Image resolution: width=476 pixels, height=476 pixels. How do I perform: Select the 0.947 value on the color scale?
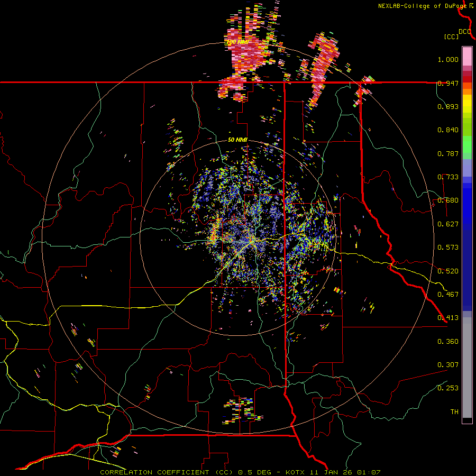tap(448, 83)
